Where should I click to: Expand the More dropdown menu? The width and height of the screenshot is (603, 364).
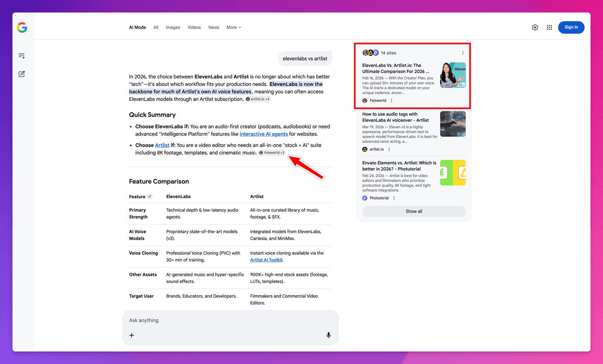(234, 28)
